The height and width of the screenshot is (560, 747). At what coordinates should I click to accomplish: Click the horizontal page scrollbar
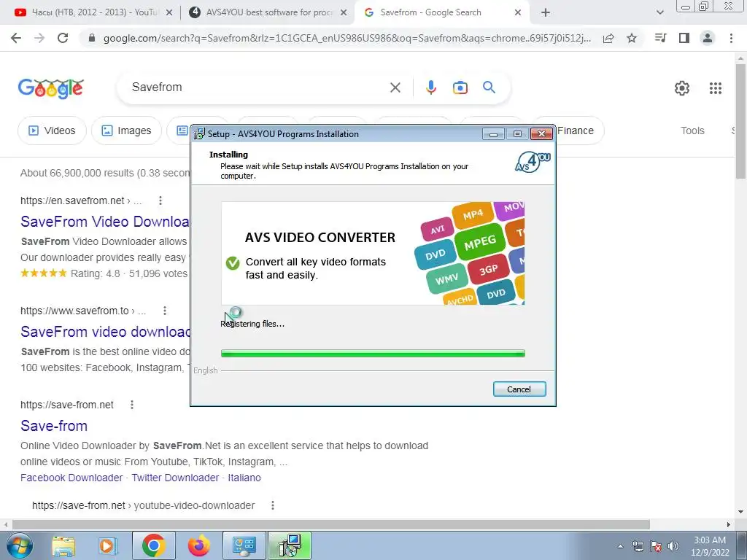(x=331, y=524)
